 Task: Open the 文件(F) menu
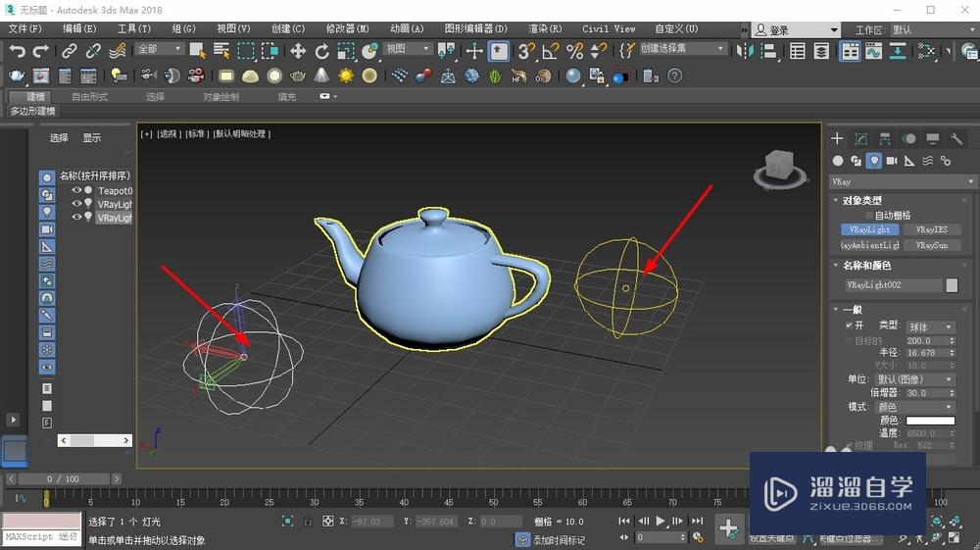click(x=25, y=28)
